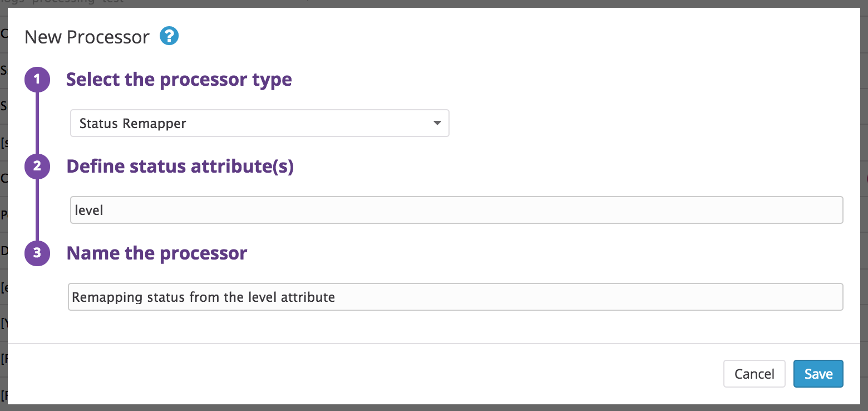Click the 'Define status attribute(s)' heading

[180, 167]
